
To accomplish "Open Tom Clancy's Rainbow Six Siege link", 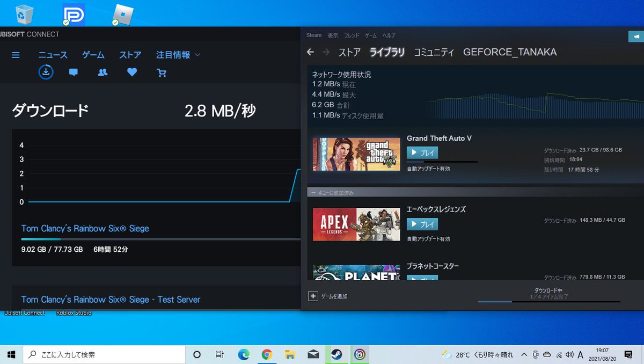I will coord(85,229).
